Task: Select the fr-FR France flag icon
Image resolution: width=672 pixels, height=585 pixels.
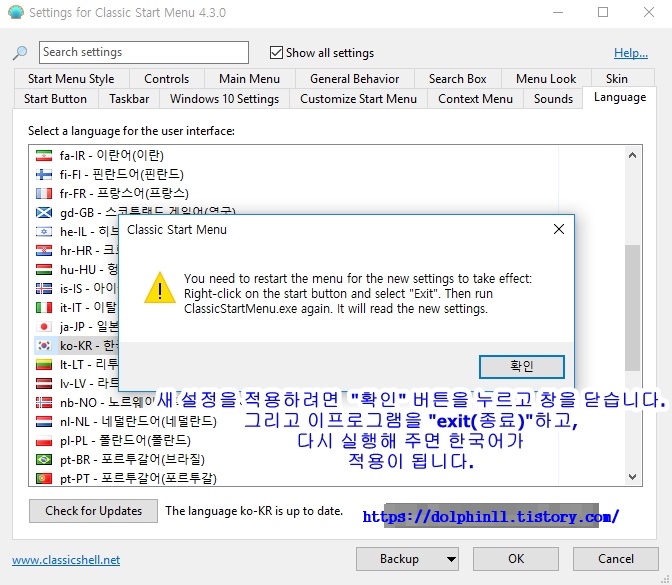Action: 44,194
